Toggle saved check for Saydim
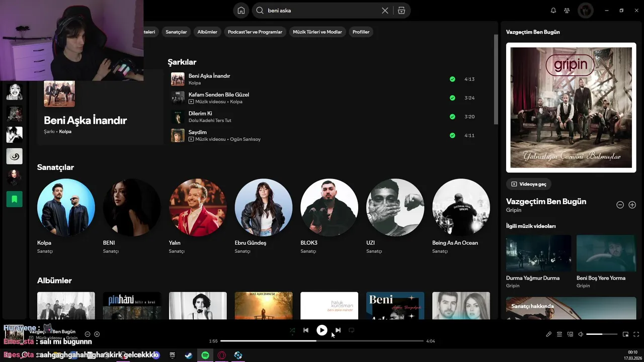This screenshot has height=362, width=644. [x=452, y=135]
